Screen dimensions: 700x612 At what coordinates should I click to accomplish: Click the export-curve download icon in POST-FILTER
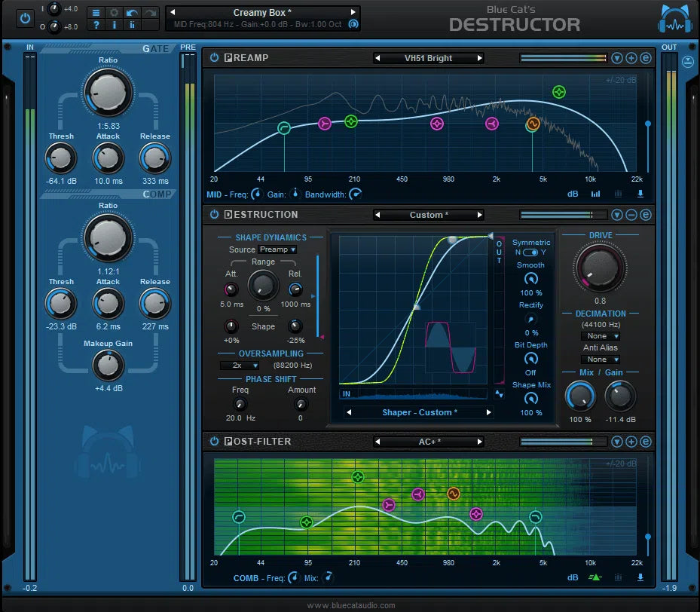[640, 578]
